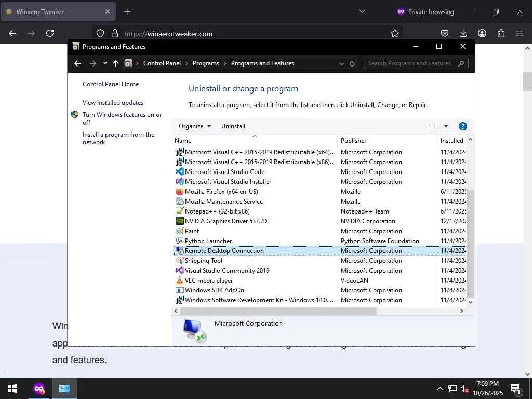Open the action center notifications icon

click(x=516, y=389)
